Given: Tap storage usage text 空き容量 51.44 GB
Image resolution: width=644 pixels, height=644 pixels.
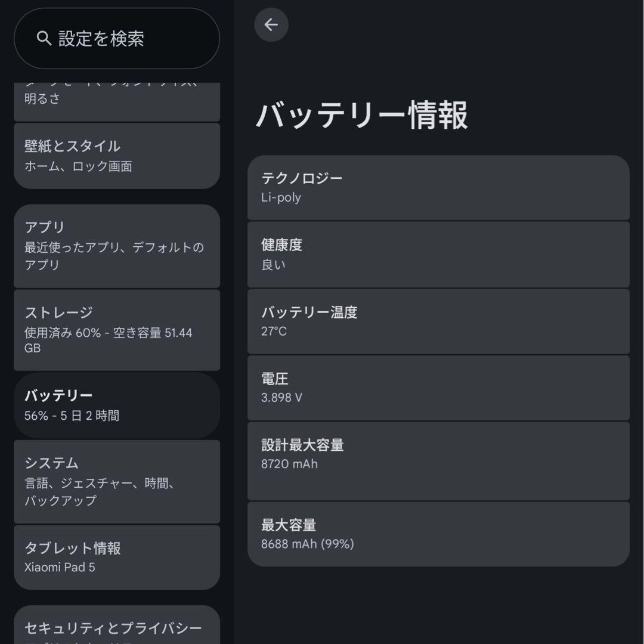Looking at the screenshot, I should 107,332.
